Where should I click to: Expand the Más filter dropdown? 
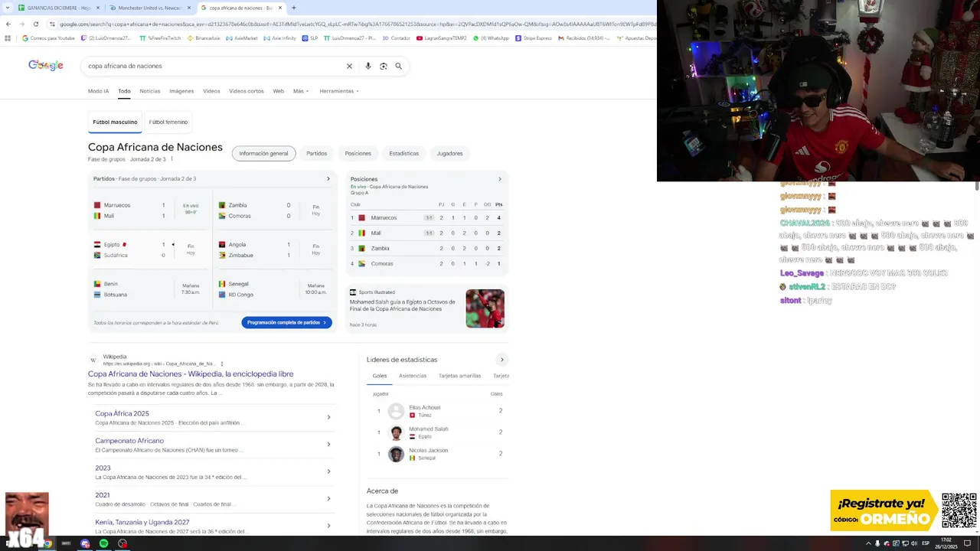click(x=301, y=91)
